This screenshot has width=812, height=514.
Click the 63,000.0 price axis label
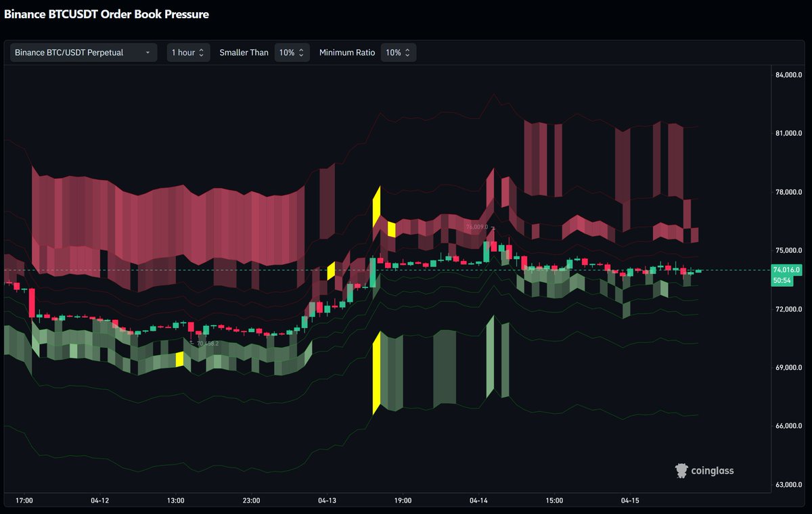coord(789,485)
